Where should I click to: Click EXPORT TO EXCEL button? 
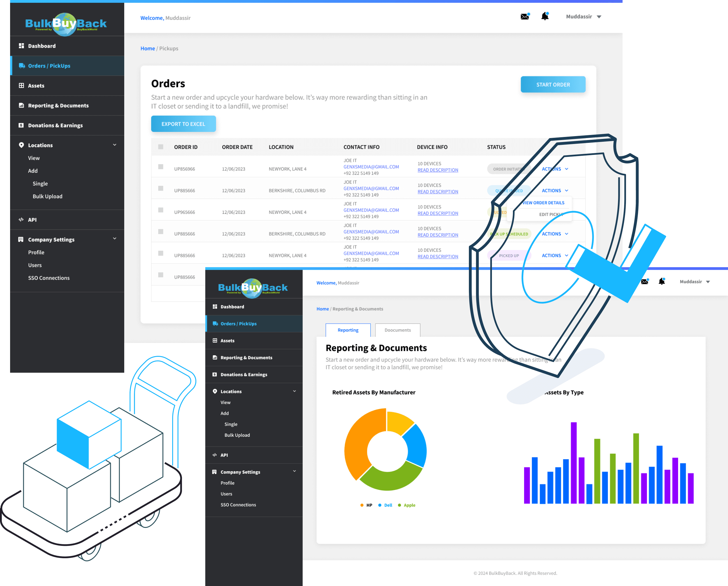click(x=183, y=124)
